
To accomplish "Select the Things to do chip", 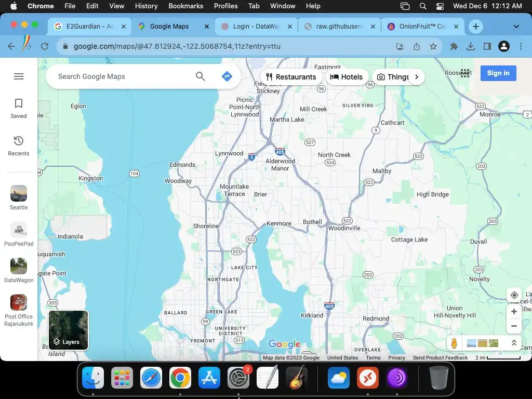I will [392, 77].
